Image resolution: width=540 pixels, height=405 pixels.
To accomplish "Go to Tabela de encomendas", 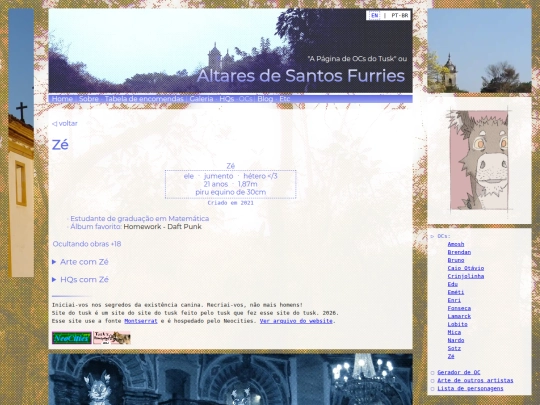I will click(x=144, y=99).
